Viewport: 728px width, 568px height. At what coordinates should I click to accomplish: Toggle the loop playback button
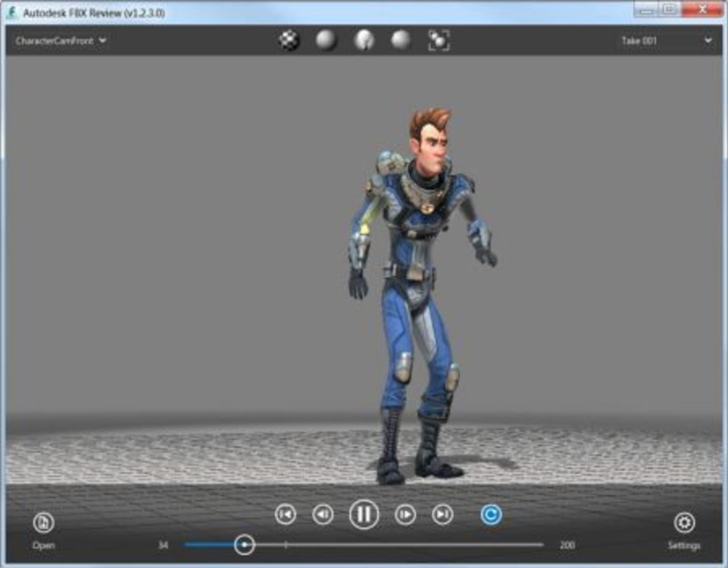point(491,514)
